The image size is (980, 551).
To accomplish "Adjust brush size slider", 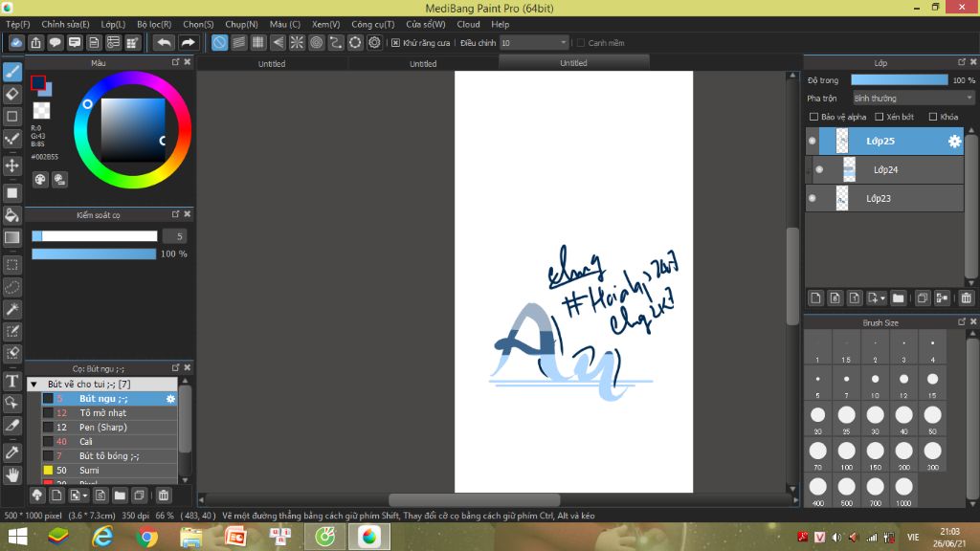I will [95, 236].
